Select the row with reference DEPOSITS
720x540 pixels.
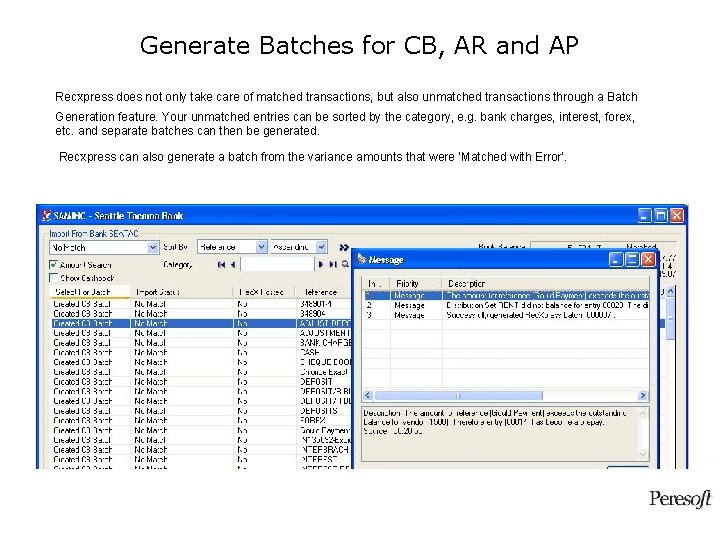[x=200, y=411]
